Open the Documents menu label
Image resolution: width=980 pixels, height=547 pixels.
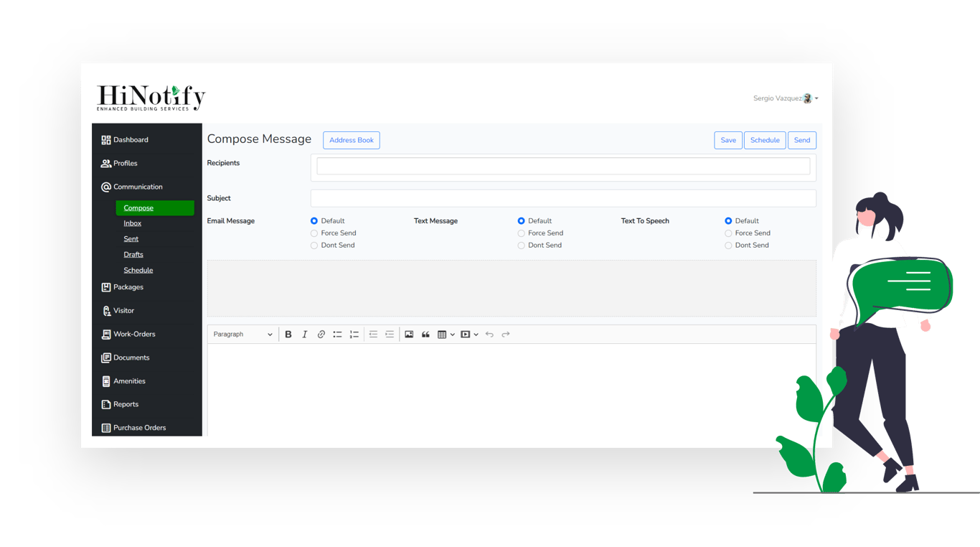coord(132,357)
